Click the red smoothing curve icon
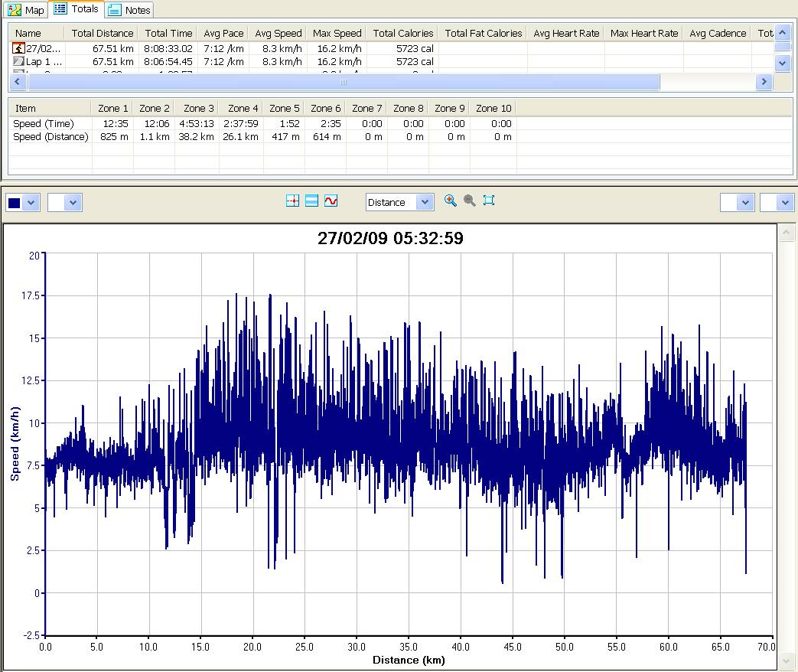The height and width of the screenshot is (672, 798). click(331, 201)
